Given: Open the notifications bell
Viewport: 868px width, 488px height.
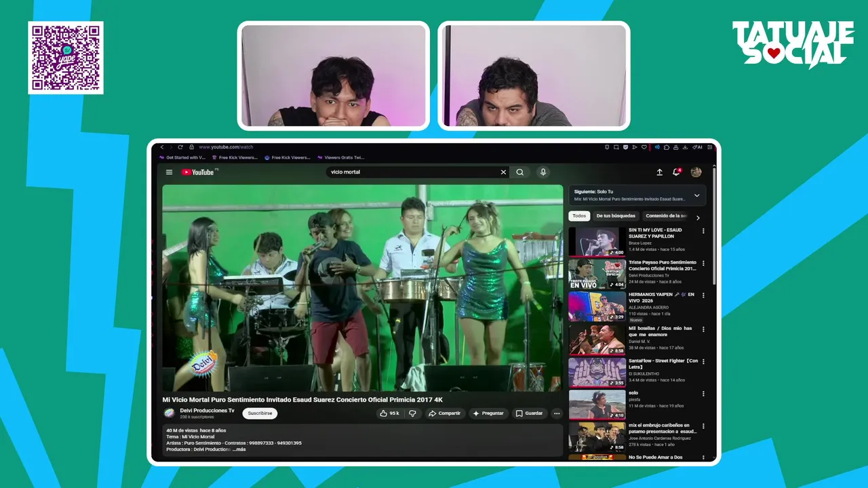Looking at the screenshot, I should click(x=676, y=172).
